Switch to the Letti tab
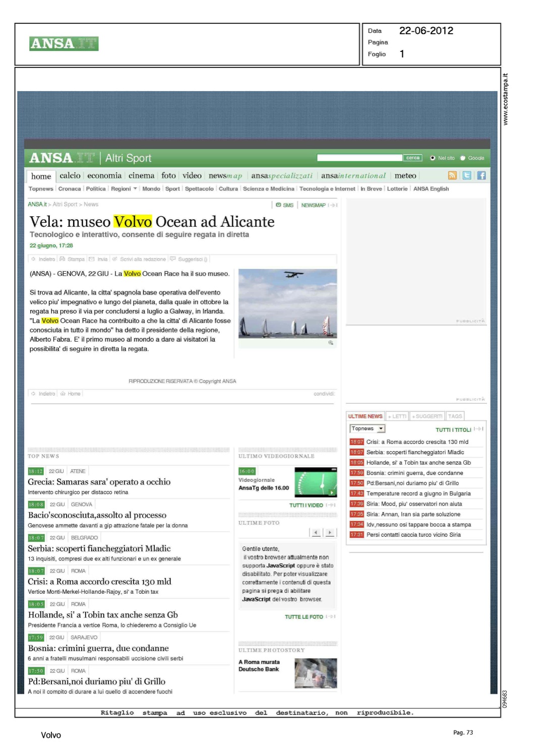539x756 pixels. click(397, 416)
